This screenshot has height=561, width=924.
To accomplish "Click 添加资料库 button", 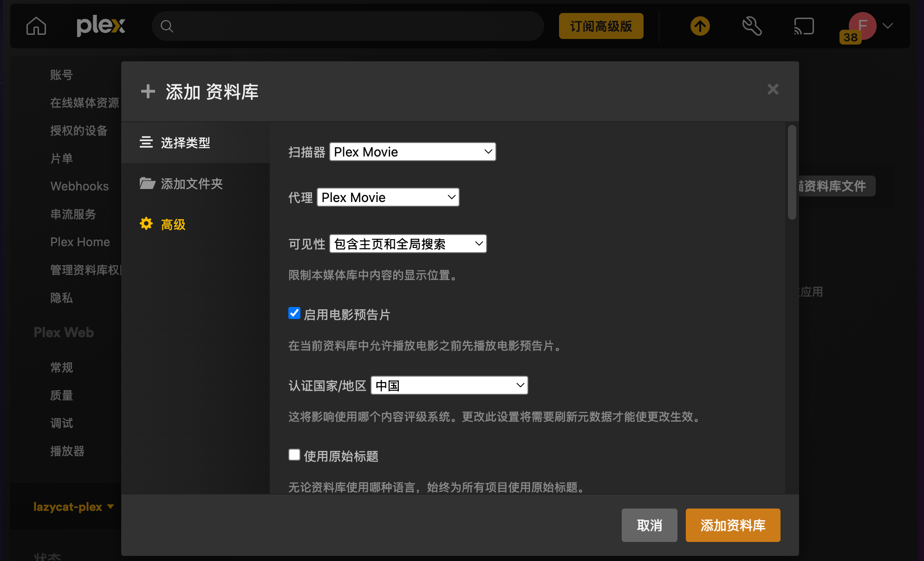I will 733,525.
